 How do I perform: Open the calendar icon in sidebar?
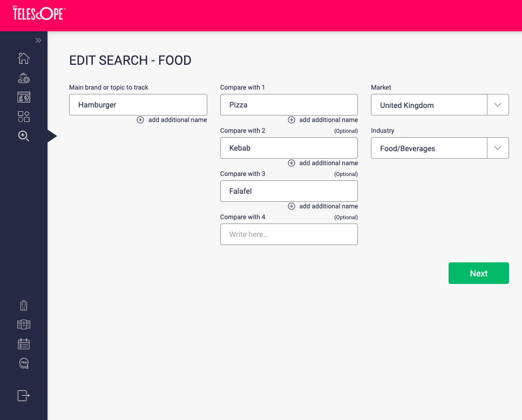(x=24, y=344)
